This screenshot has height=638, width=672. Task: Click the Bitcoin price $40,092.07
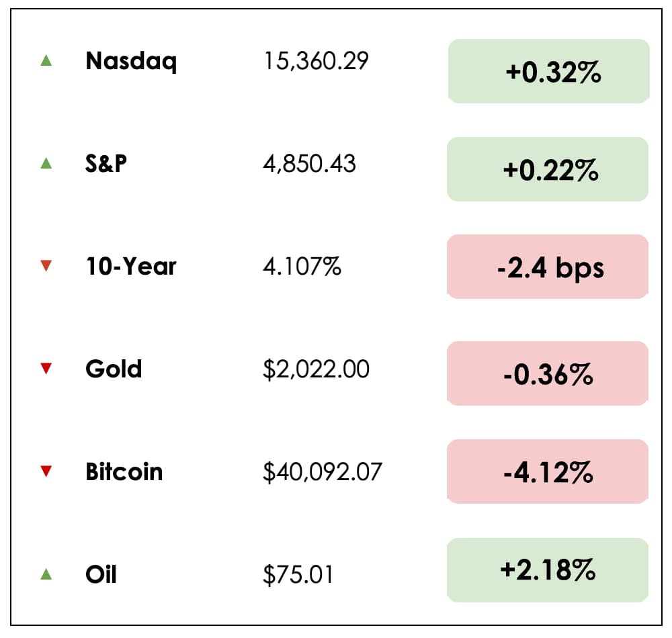[322, 472]
